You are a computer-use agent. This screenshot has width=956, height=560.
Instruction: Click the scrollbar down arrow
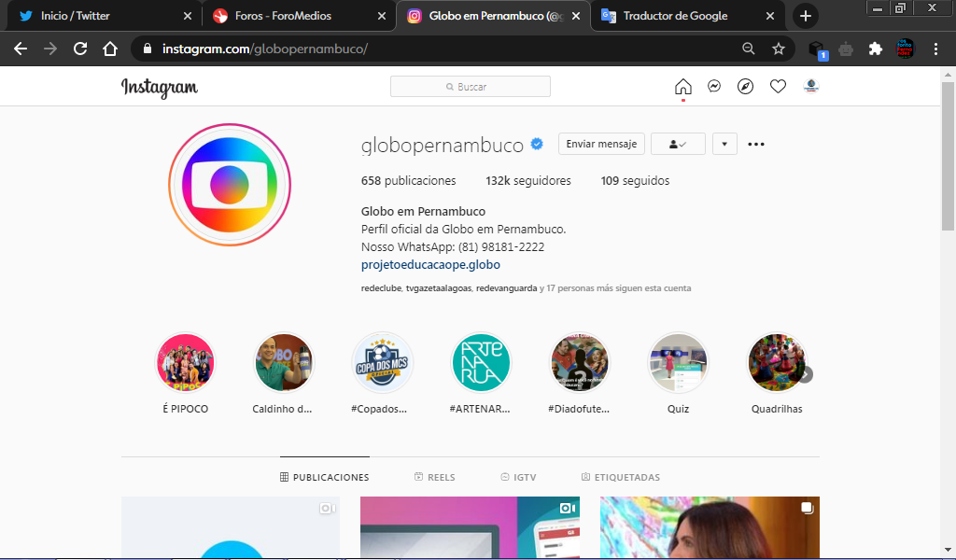click(x=948, y=550)
